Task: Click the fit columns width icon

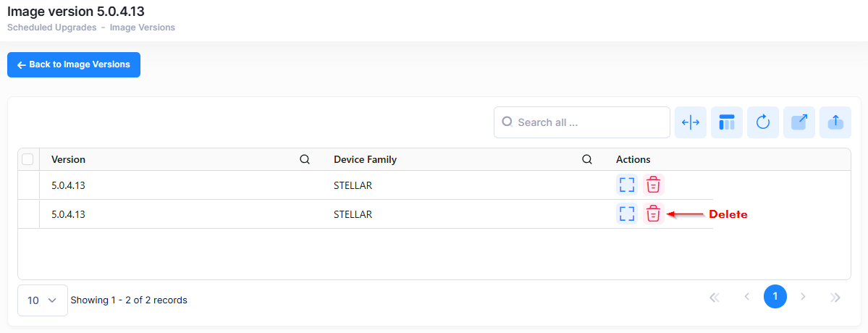Action: pos(691,122)
